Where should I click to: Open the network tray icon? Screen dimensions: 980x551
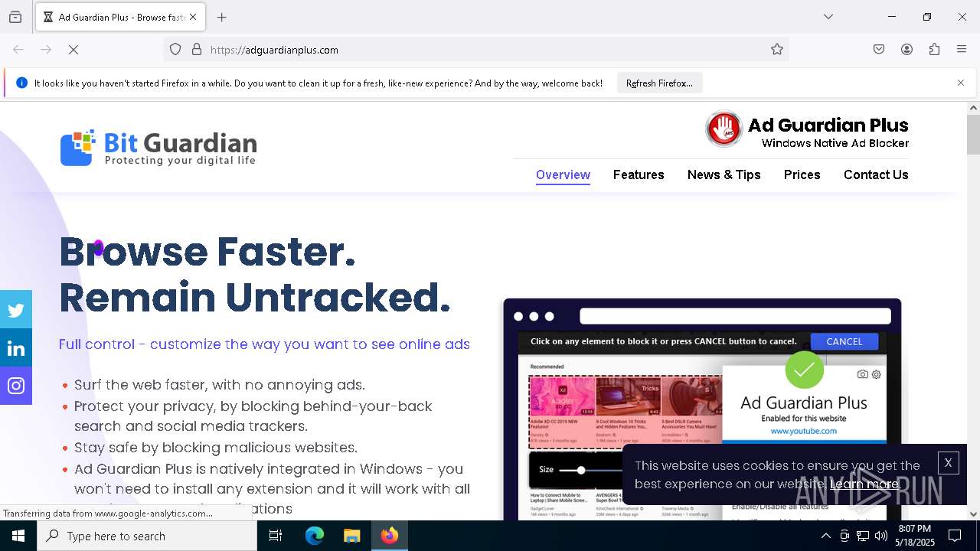tap(863, 536)
